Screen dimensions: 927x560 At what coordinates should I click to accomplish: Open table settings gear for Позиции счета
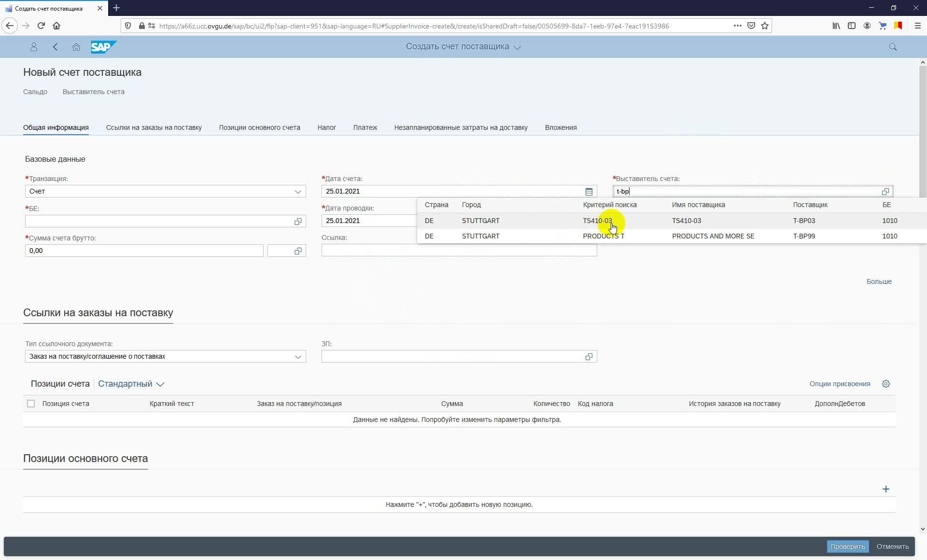[x=886, y=384]
